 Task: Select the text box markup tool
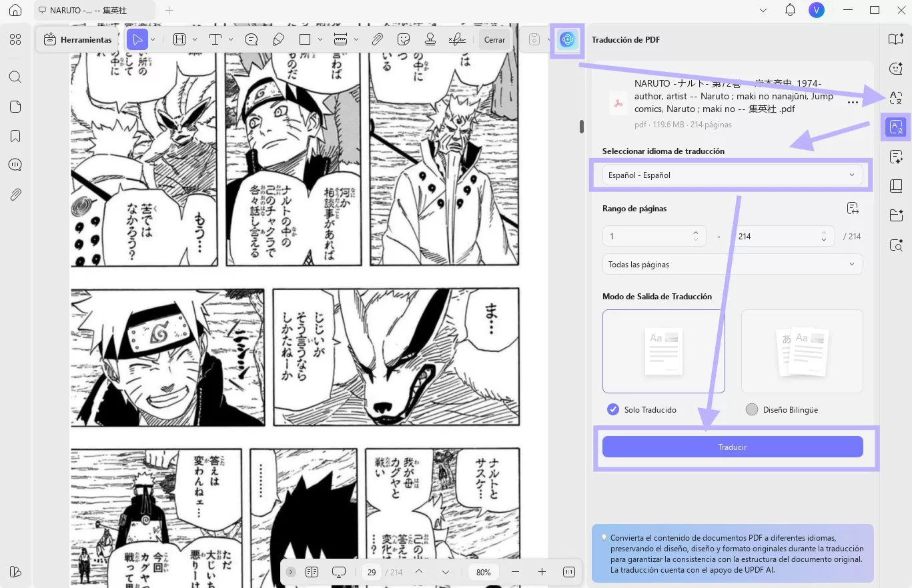[179, 39]
